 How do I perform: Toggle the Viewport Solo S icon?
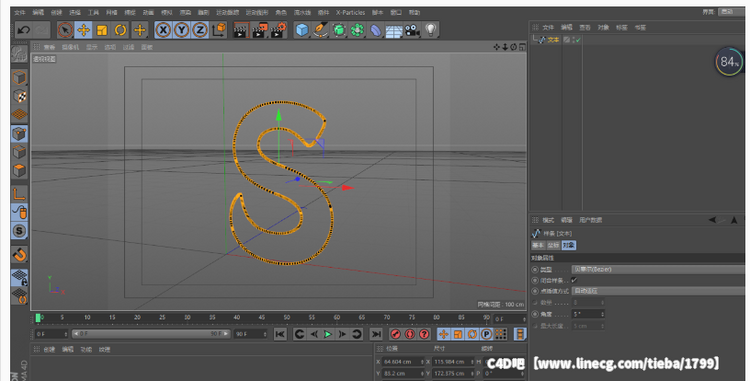coord(19,231)
